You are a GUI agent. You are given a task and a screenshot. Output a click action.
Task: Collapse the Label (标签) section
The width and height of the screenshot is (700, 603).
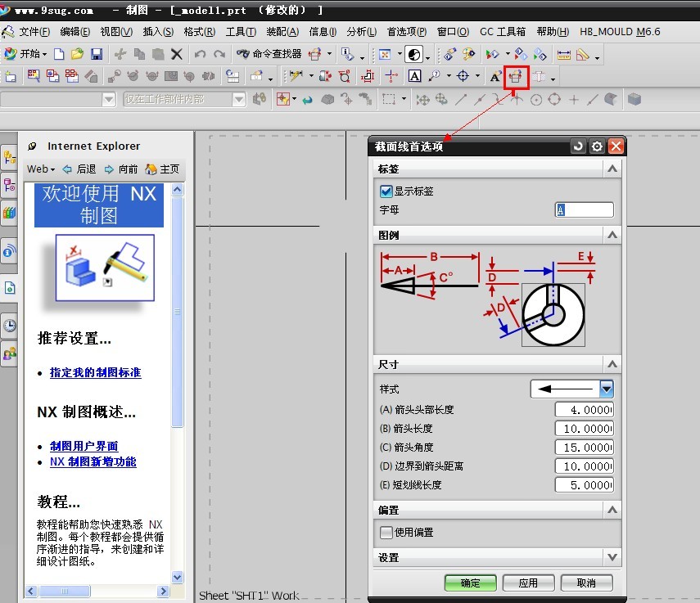pos(612,169)
